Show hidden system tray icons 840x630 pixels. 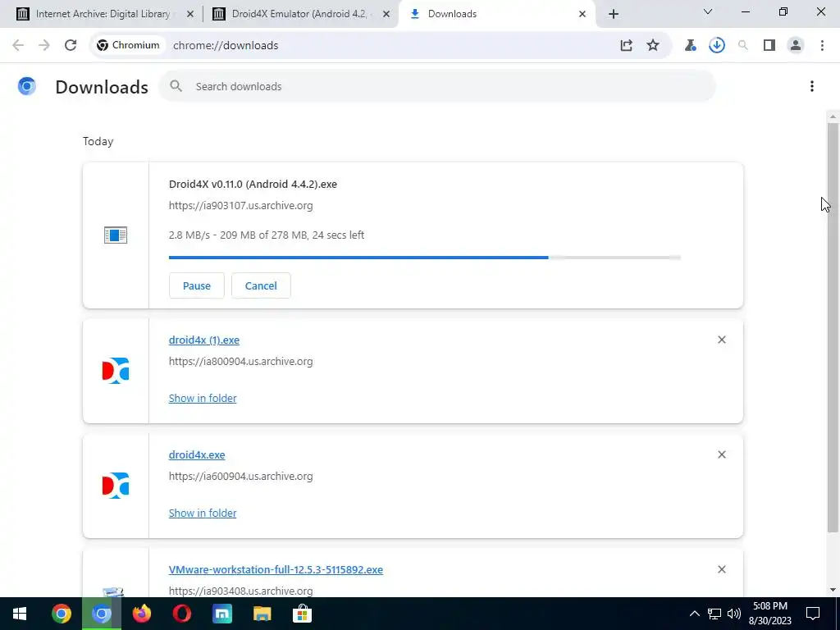coord(694,614)
